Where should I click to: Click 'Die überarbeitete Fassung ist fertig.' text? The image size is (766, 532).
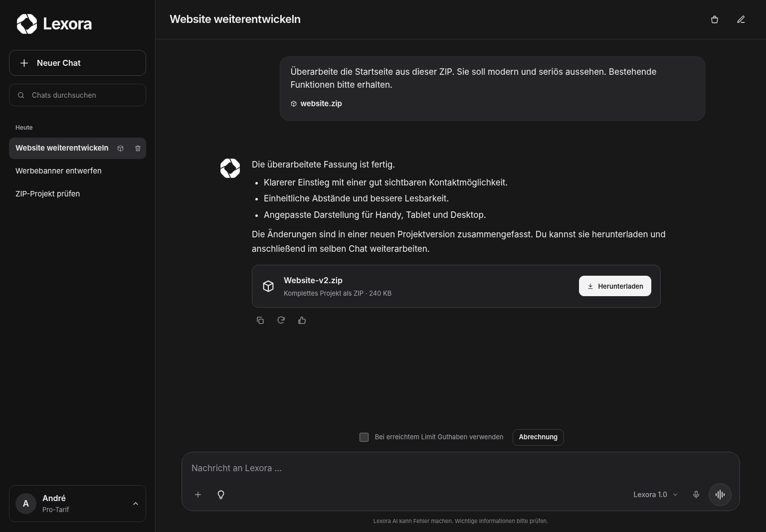[323, 165]
